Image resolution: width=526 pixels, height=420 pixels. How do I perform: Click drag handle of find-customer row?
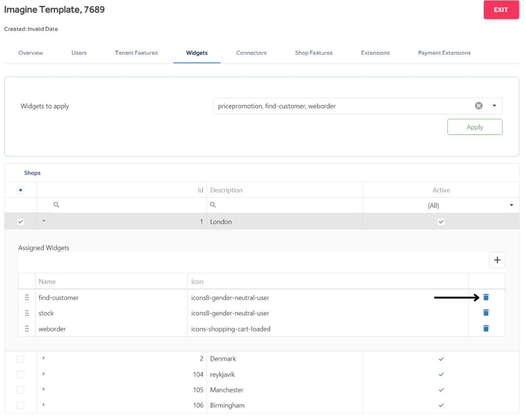[27, 297]
